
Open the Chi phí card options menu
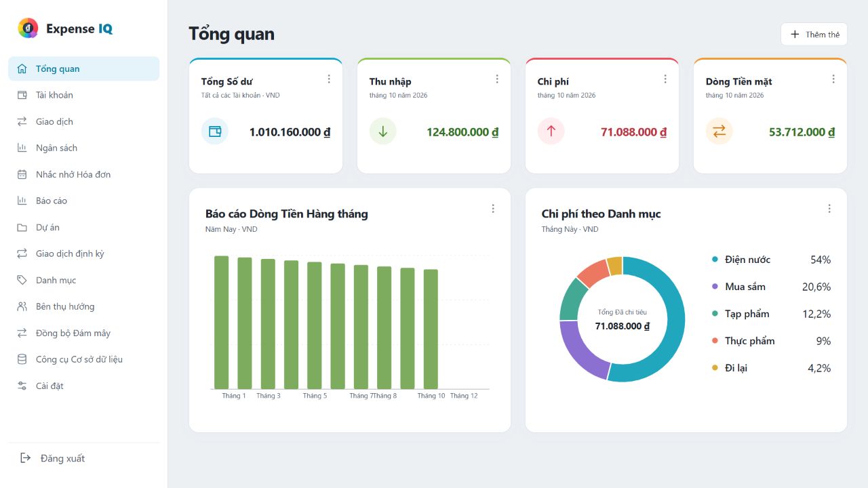pyautogui.click(x=665, y=79)
